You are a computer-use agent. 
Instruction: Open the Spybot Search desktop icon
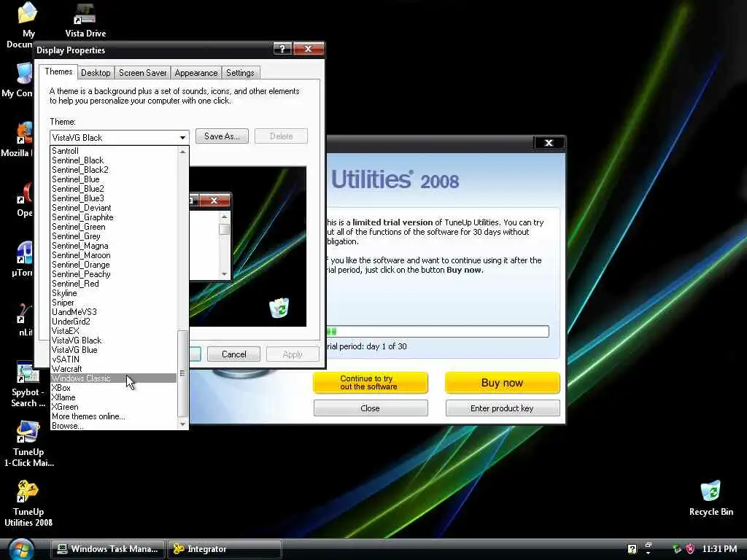click(28, 373)
